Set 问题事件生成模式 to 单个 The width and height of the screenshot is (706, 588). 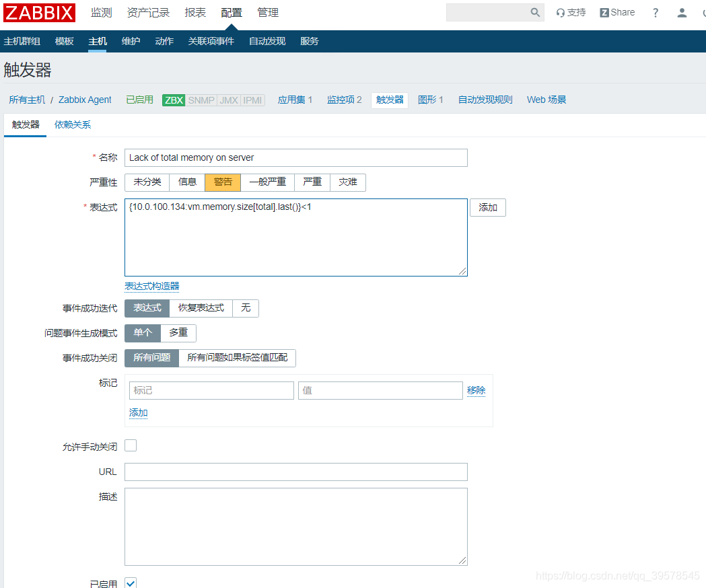pos(143,333)
